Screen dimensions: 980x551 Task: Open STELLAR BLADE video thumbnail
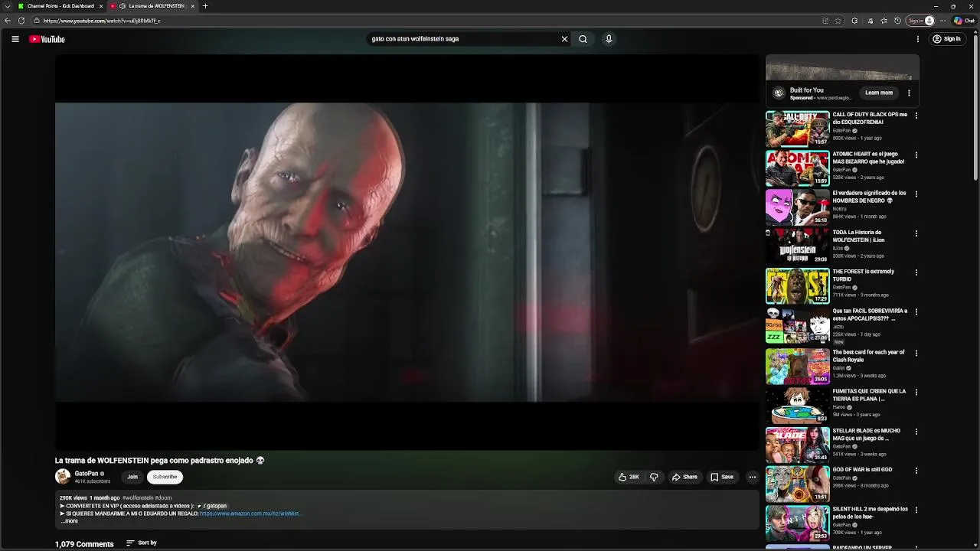point(797,445)
